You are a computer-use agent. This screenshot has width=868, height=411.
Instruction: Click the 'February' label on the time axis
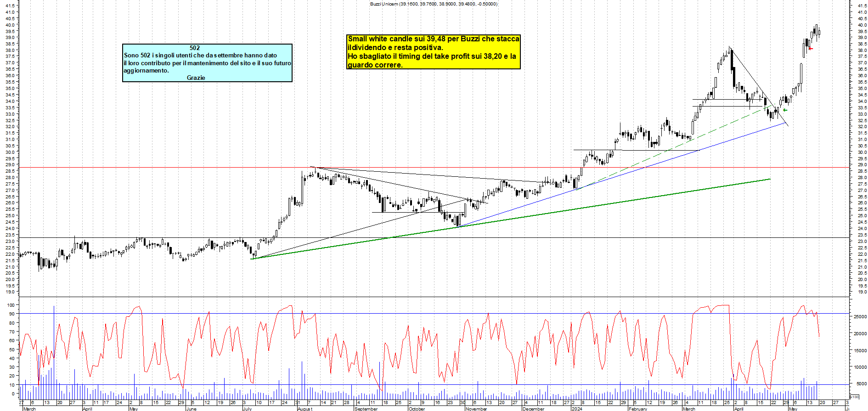[637, 409]
